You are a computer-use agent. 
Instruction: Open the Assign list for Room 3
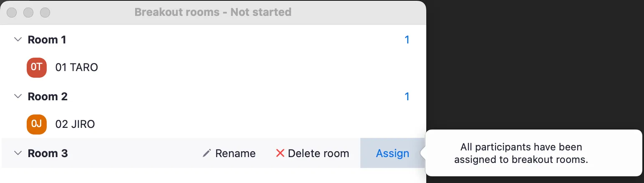tap(392, 153)
